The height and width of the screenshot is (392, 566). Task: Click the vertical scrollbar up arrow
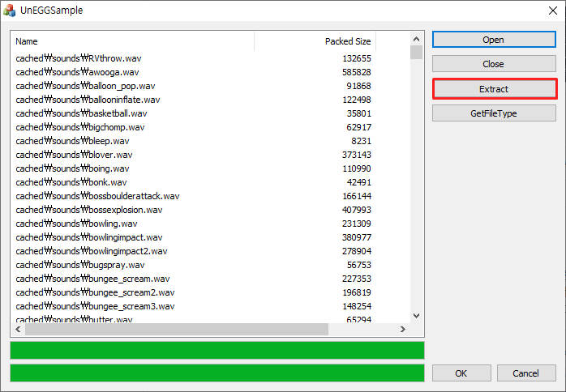(x=416, y=39)
